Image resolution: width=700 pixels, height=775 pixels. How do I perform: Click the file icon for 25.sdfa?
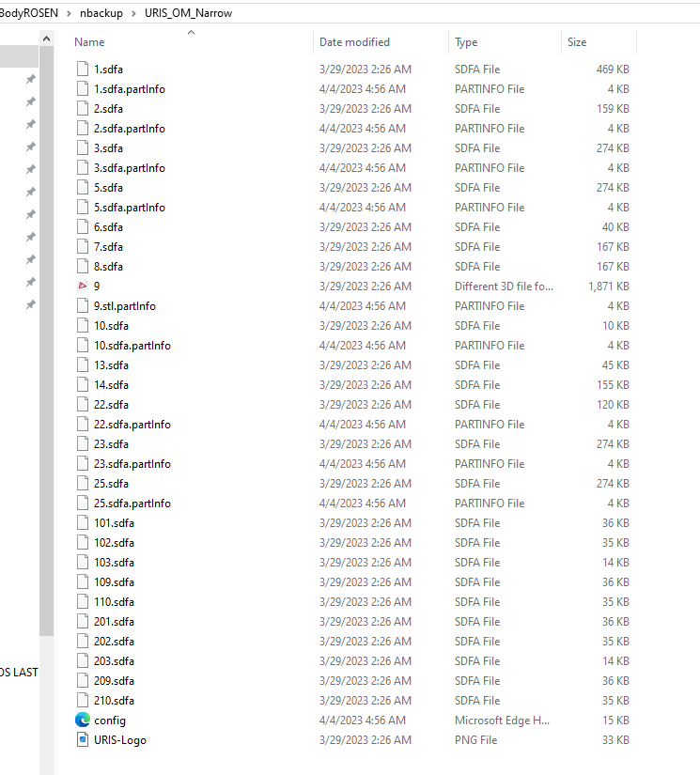83,484
